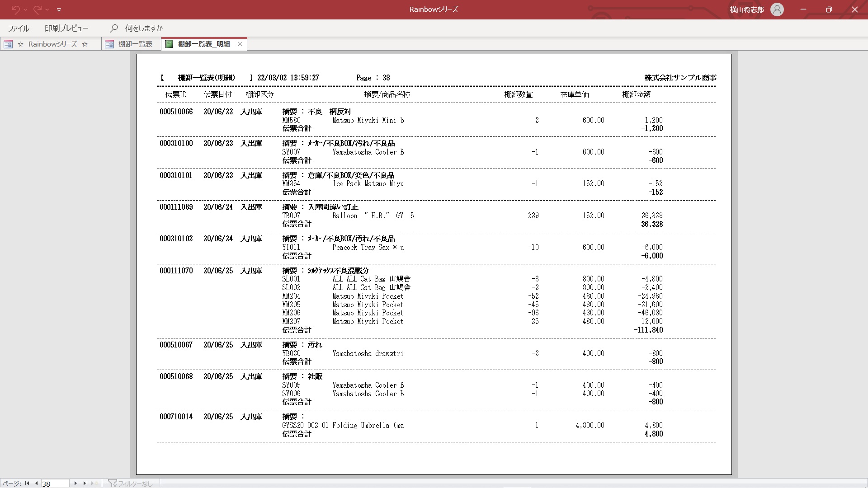Click the page number field showing 38
The height and width of the screenshot is (488, 868).
click(x=55, y=483)
